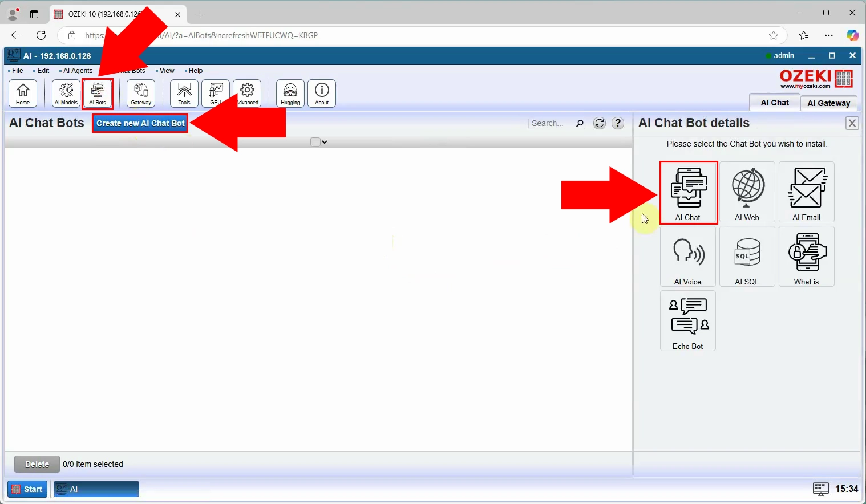Open a new browser tab
This screenshot has height=504, width=866.
(x=199, y=14)
